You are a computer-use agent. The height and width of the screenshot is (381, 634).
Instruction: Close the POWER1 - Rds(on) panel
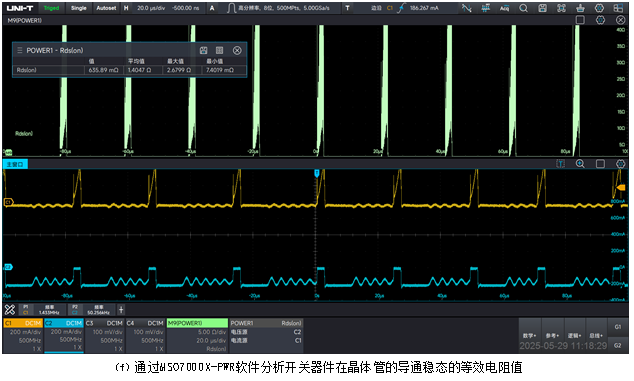pyautogui.click(x=237, y=50)
